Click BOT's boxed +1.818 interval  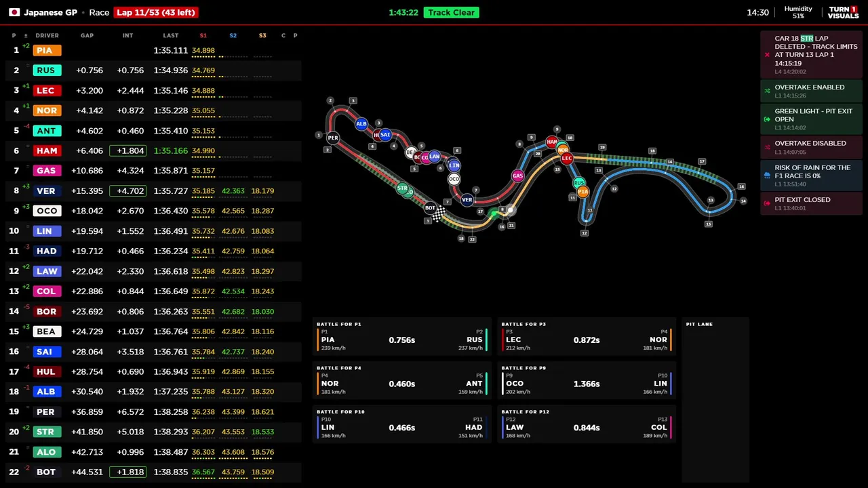pyautogui.click(x=127, y=472)
